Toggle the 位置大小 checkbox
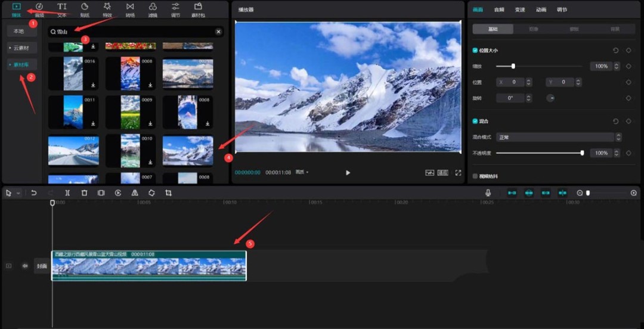Image resolution: width=644 pixels, height=329 pixels. click(475, 51)
